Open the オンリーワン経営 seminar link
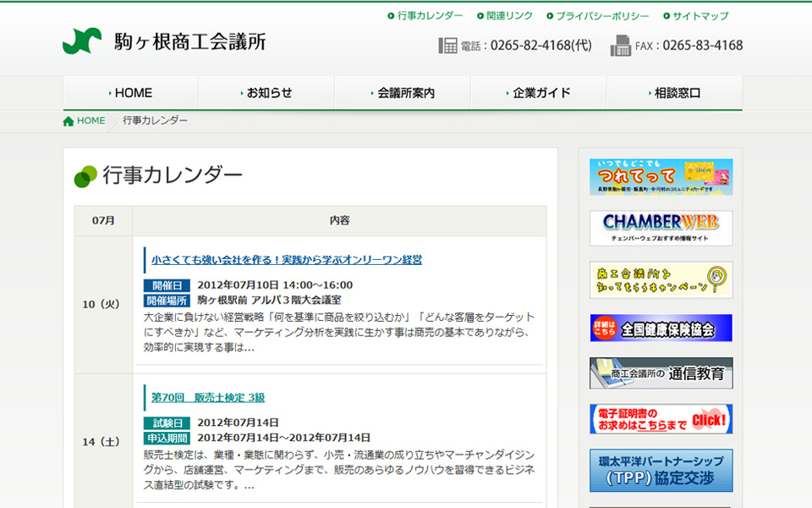Screen dimensions: 812x508 (287, 260)
